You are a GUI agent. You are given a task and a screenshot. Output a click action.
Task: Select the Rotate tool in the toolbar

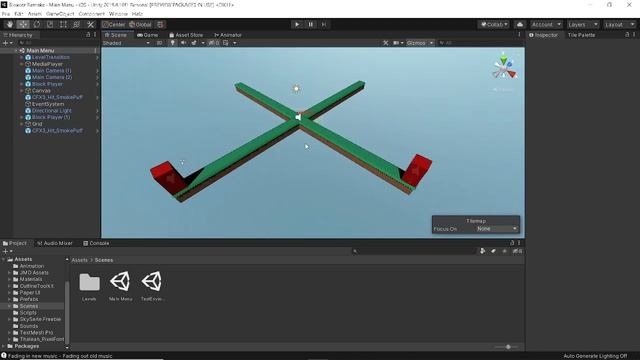[37, 24]
